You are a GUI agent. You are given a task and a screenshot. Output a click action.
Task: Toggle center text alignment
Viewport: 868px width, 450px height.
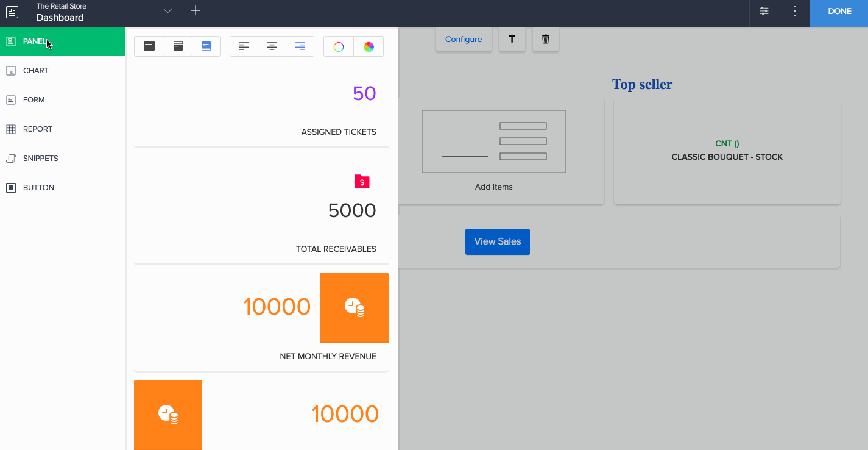coord(272,46)
